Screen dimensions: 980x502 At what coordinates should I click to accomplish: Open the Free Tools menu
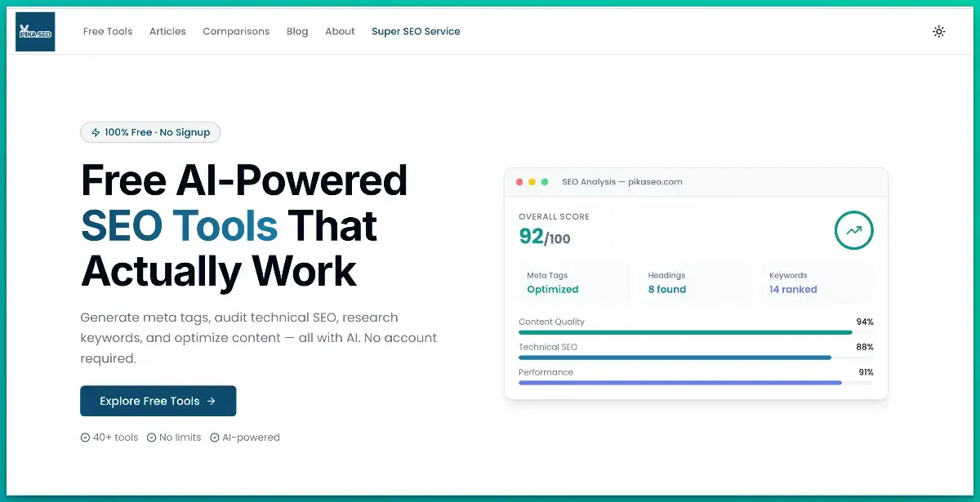(108, 32)
